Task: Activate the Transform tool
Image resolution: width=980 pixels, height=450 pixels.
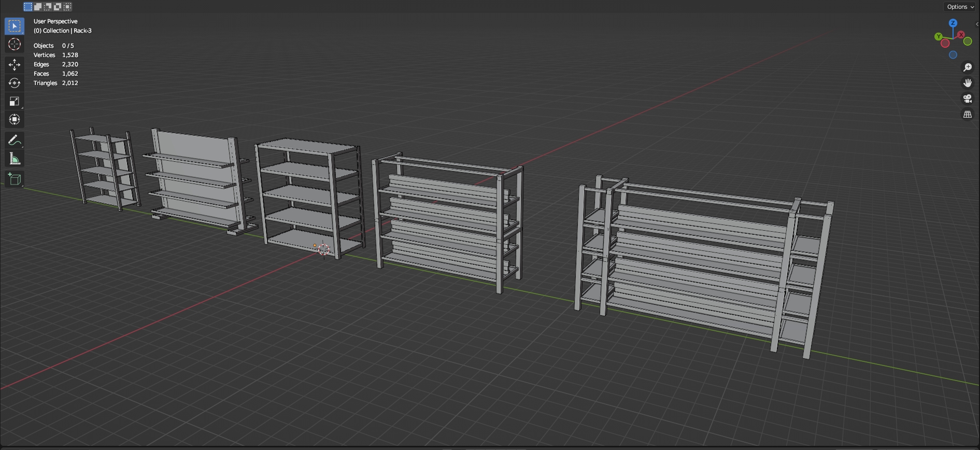Action: coord(15,119)
